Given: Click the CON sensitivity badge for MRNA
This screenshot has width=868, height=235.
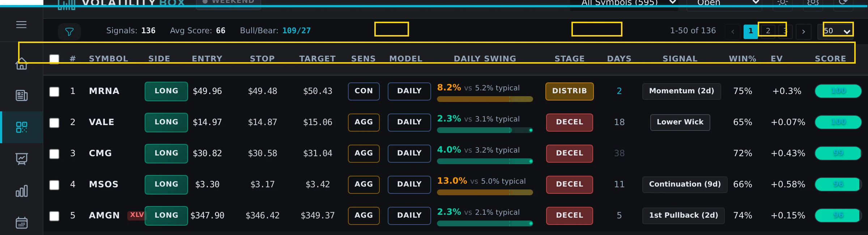Looking at the screenshot, I should click(363, 91).
